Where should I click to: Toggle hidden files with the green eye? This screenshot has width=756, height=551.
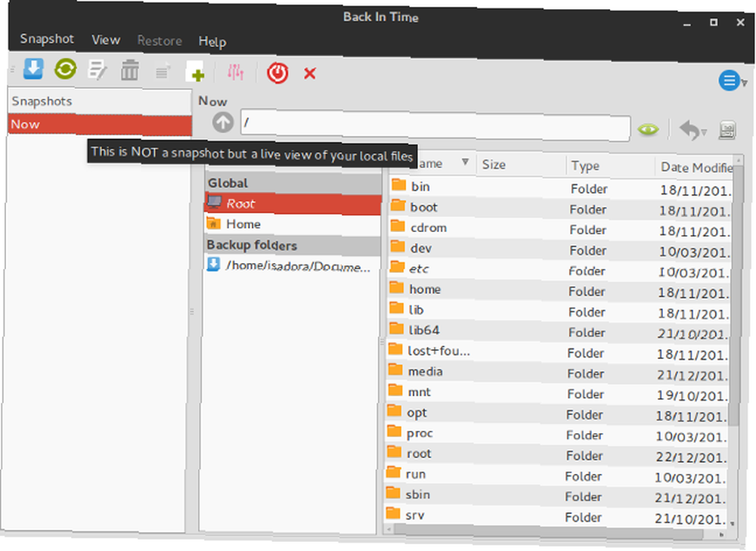click(648, 129)
